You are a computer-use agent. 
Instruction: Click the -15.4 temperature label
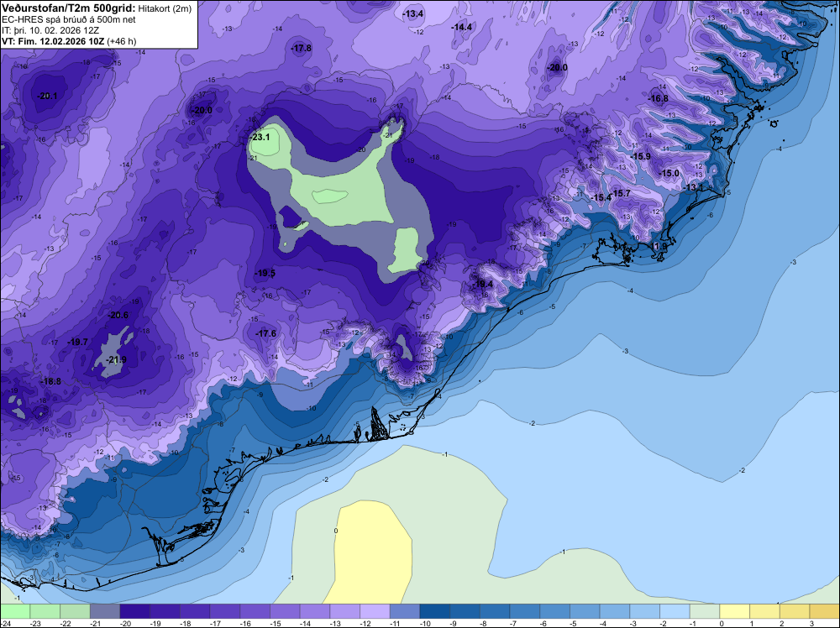pyautogui.click(x=601, y=197)
